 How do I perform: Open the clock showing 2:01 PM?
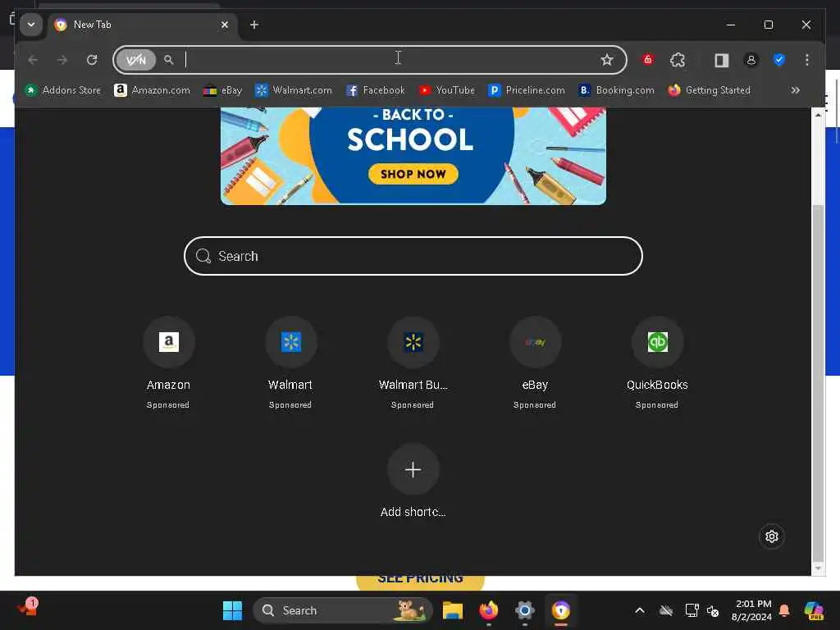click(x=752, y=610)
